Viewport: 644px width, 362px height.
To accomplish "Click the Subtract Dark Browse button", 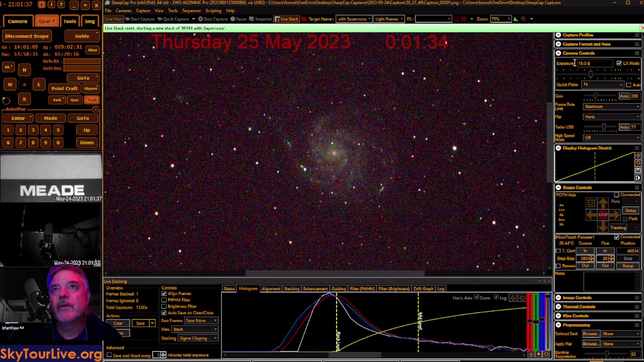I will pyautogui.click(x=591, y=334).
